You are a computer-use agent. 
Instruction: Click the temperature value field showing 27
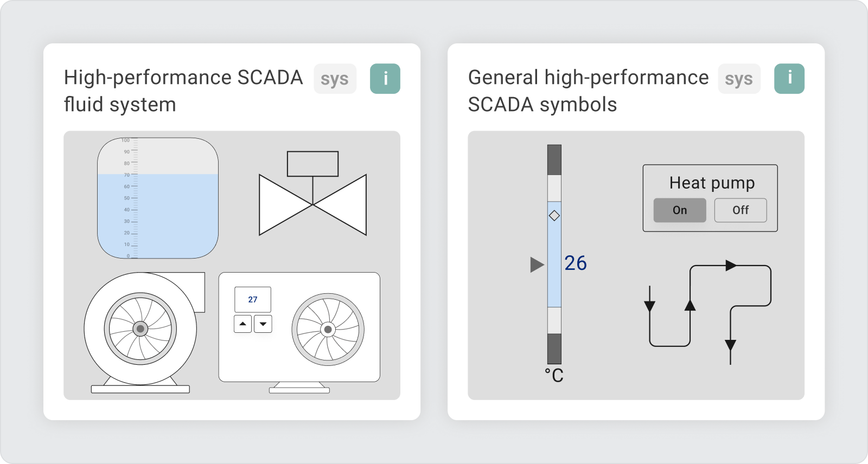tap(253, 299)
